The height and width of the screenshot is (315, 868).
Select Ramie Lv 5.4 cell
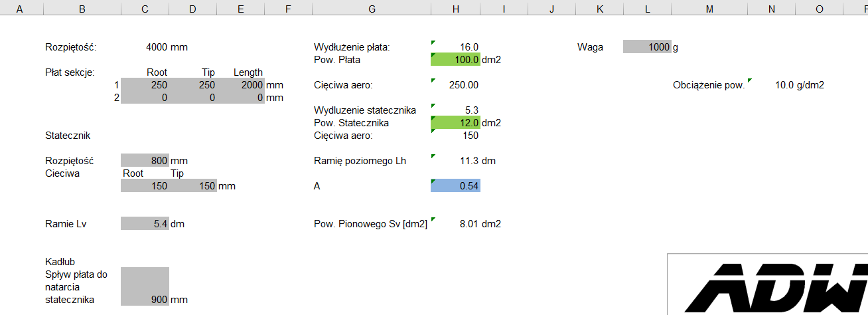(145, 224)
